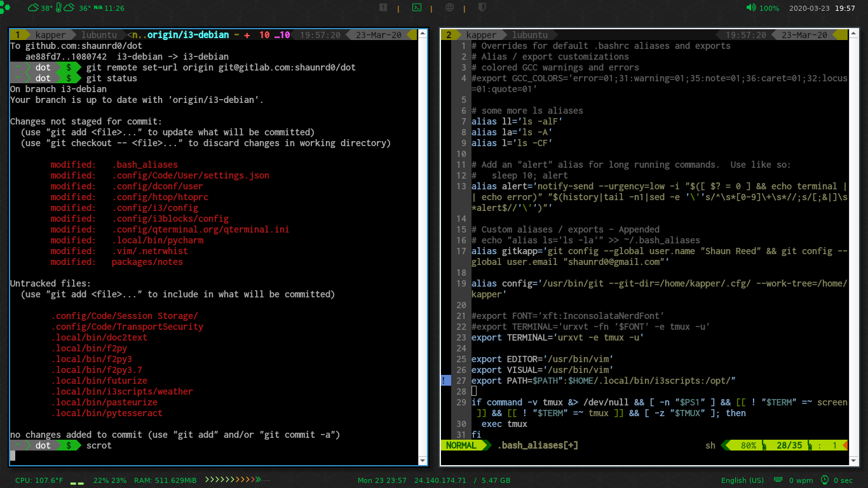Click the scrot command at the prompt
Viewport: 868px width, 488px height.
click(99, 445)
